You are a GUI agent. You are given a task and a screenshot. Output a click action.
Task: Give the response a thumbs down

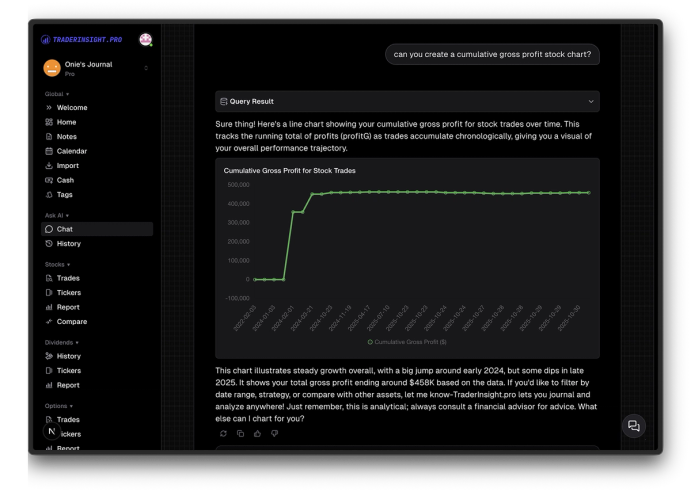tap(275, 434)
